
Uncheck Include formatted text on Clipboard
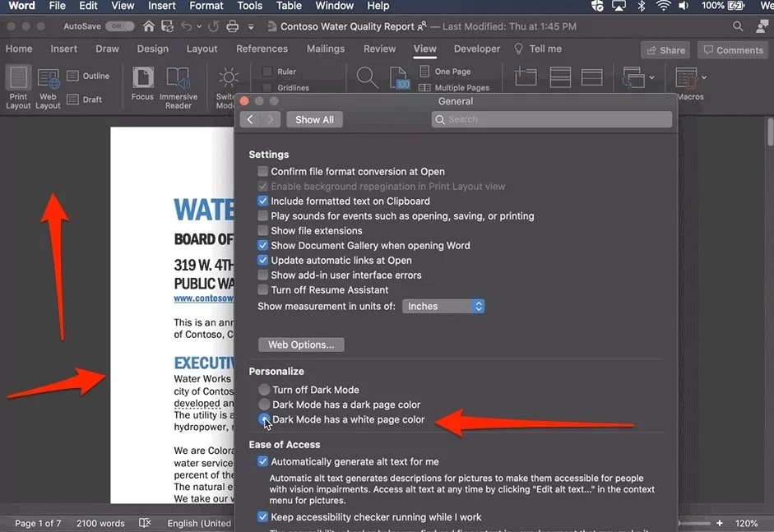click(x=262, y=201)
